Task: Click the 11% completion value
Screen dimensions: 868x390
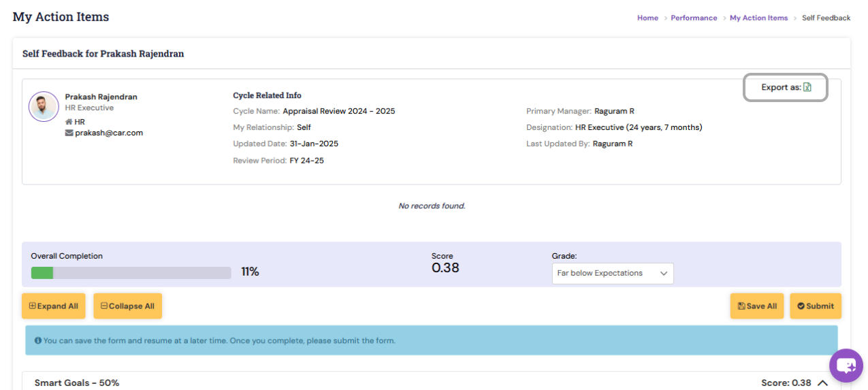Action: tap(250, 272)
